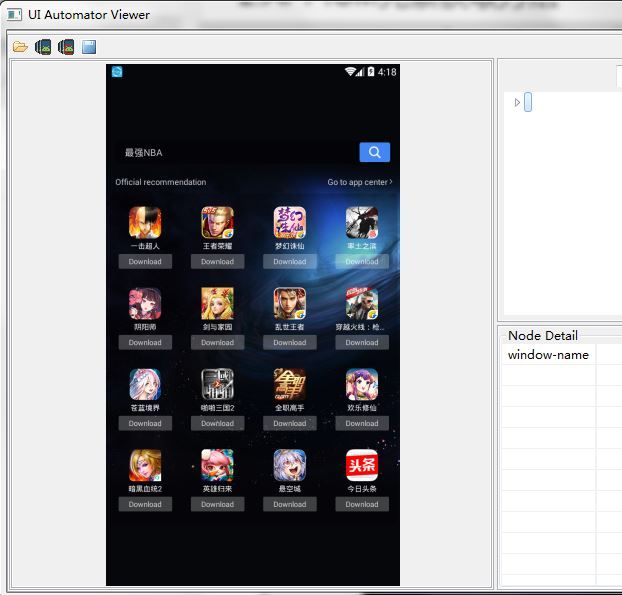Save the snapshot with floppy disk icon
622x595 pixels.
pyautogui.click(x=89, y=47)
